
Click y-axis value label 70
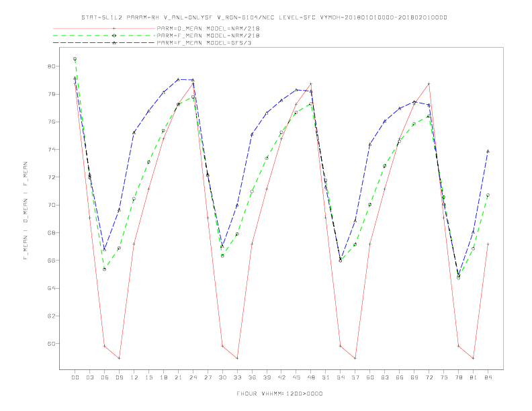point(51,205)
